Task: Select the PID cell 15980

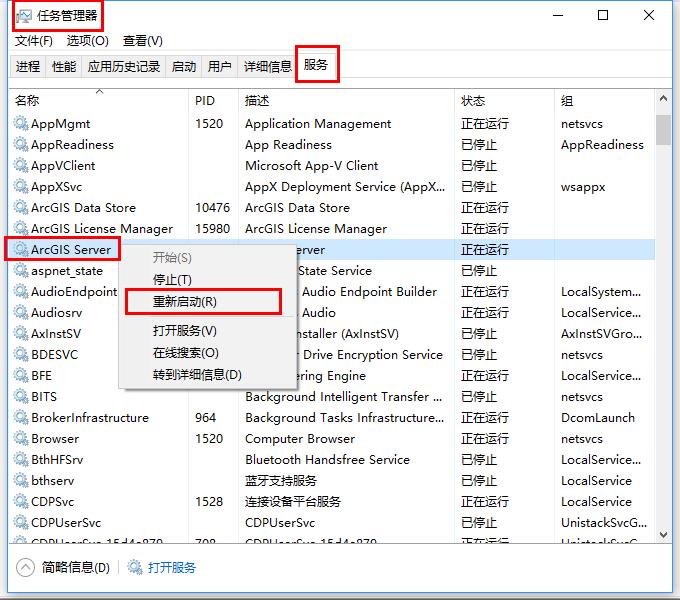Action: click(212, 228)
